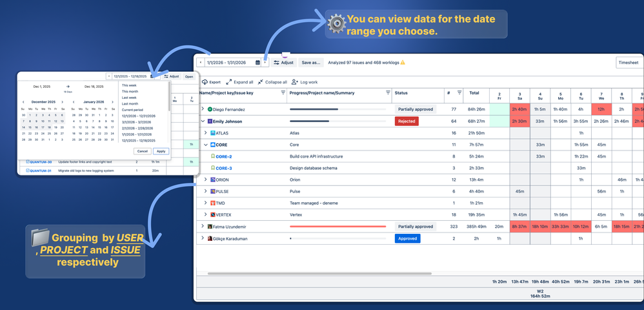
Task: Select "Last week" in the date presets list
Action: click(x=129, y=98)
